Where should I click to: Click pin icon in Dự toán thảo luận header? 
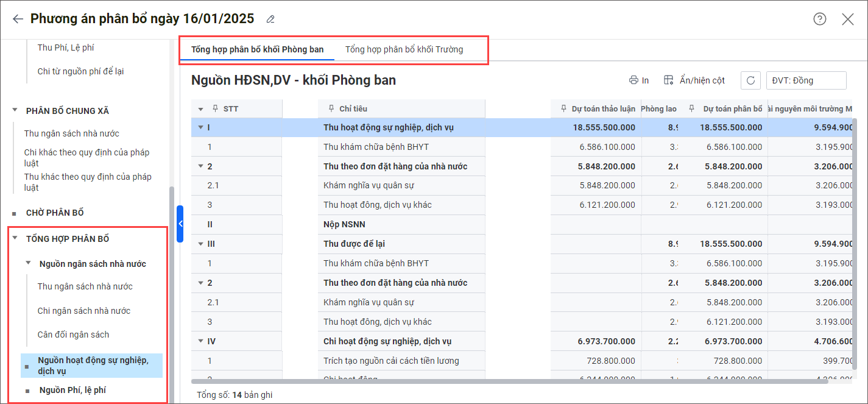click(x=563, y=108)
